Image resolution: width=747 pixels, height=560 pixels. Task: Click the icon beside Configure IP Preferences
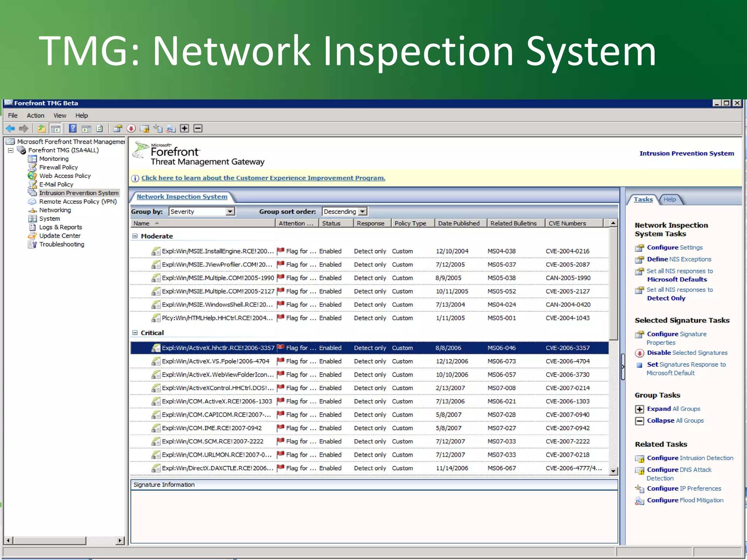coord(639,489)
